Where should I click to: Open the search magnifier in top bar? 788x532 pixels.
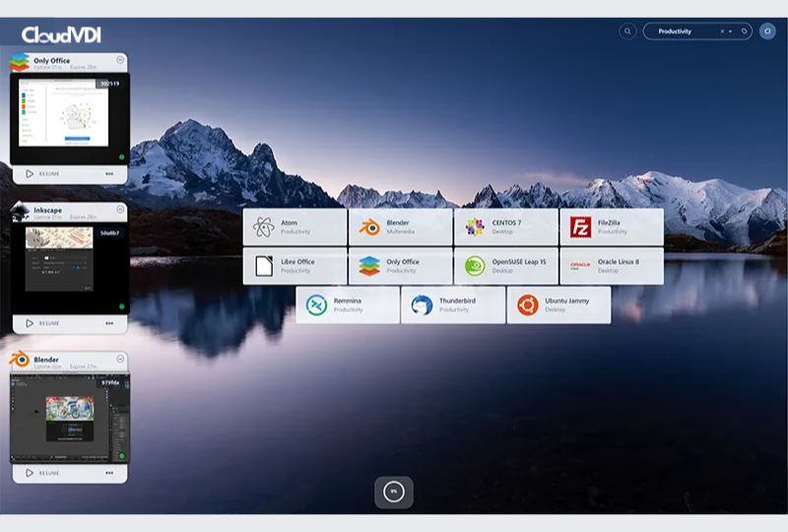627,32
